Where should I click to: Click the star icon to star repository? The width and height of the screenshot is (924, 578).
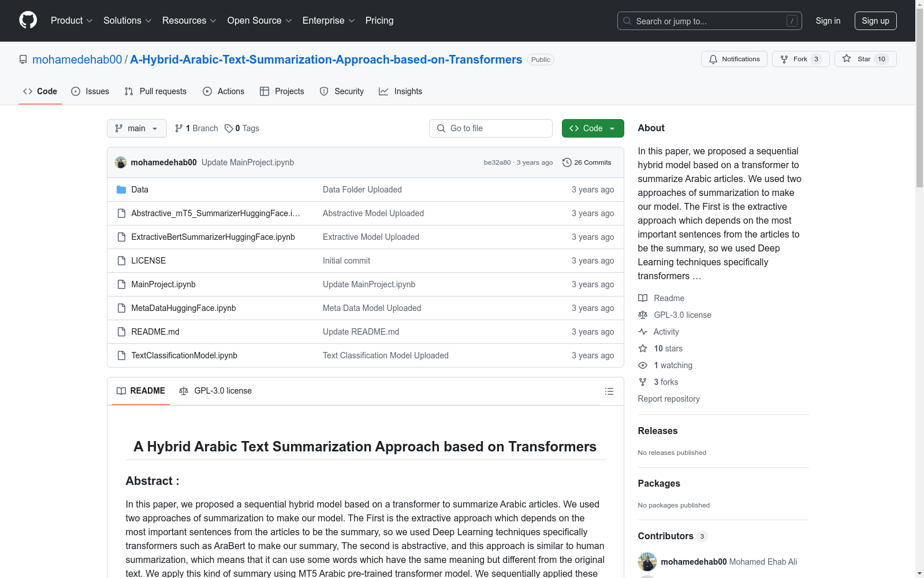[847, 58]
